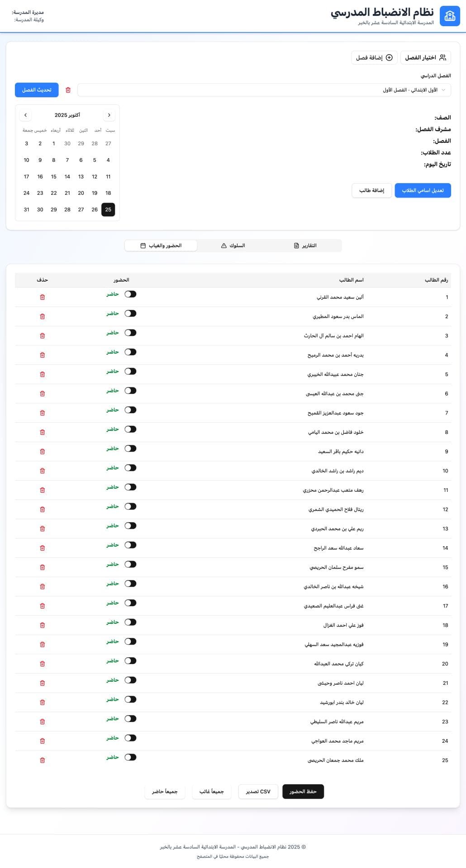Open the اختيار الفصل tab
The image size is (466, 868).
pyautogui.click(x=426, y=57)
